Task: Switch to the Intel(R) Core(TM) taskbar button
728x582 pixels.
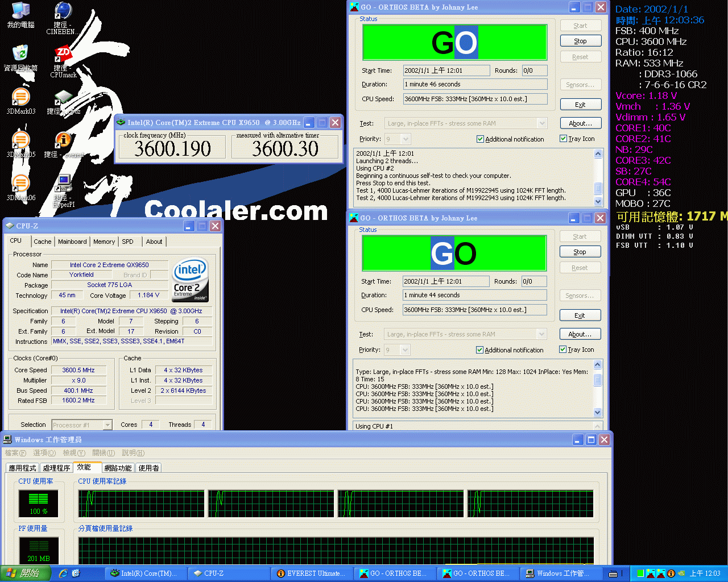Action: [x=146, y=573]
